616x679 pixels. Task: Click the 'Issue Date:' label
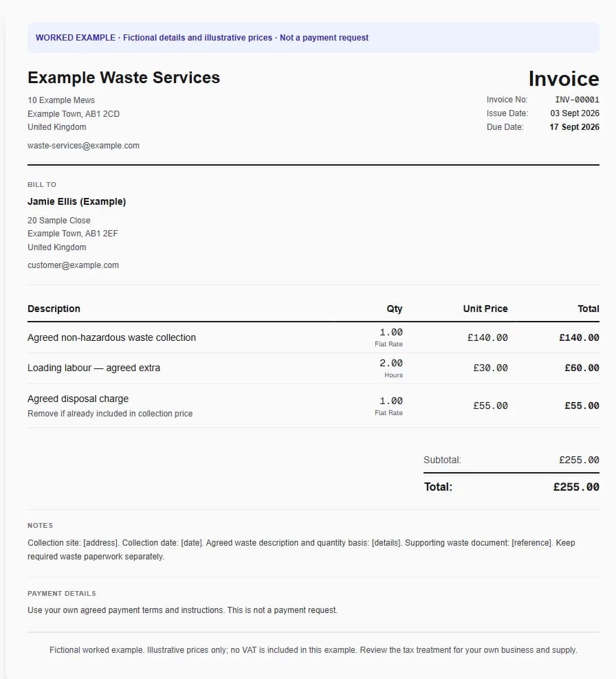(x=507, y=113)
